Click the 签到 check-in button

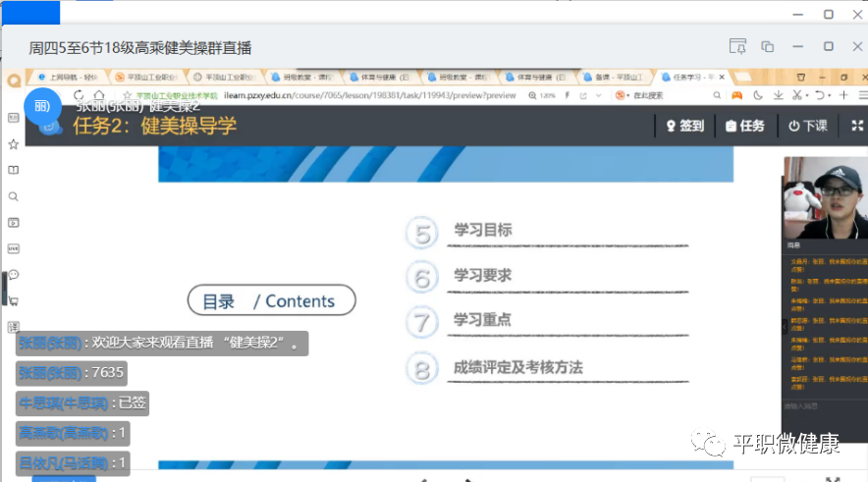click(x=684, y=126)
